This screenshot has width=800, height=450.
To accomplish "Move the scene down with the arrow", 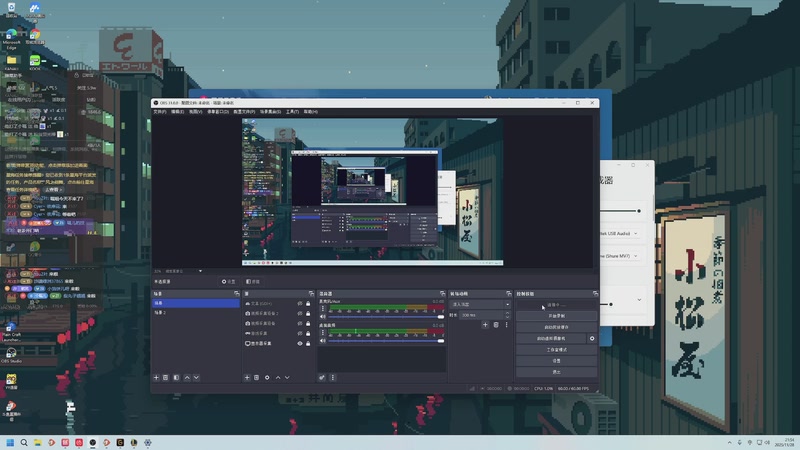I will coord(196,378).
